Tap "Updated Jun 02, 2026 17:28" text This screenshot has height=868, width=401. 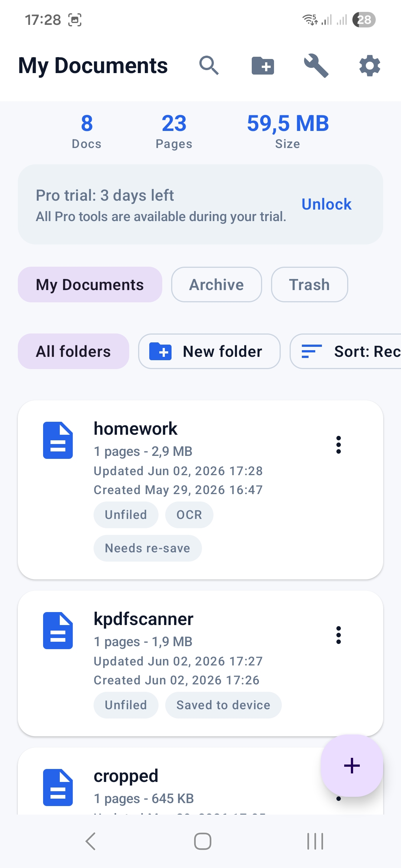tap(178, 471)
